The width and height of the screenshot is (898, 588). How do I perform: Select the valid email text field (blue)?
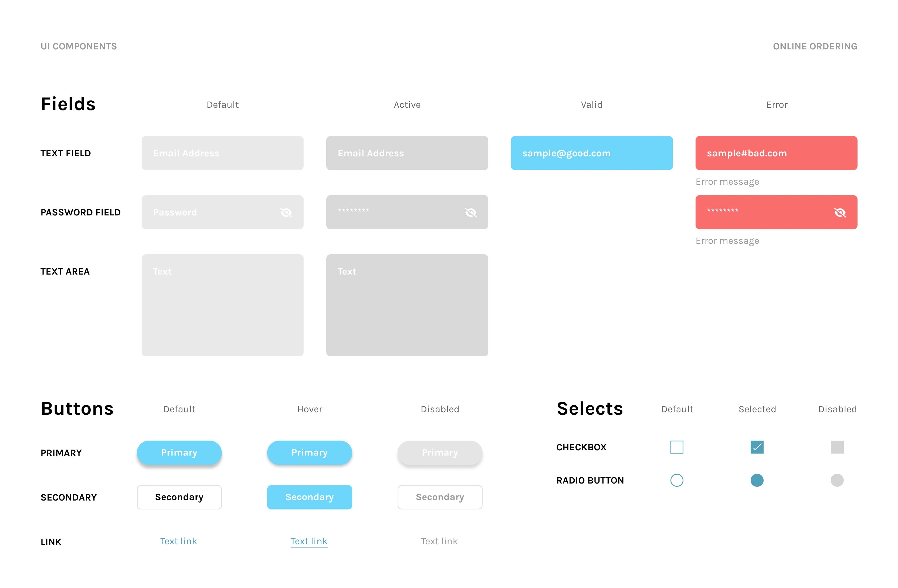point(592,153)
